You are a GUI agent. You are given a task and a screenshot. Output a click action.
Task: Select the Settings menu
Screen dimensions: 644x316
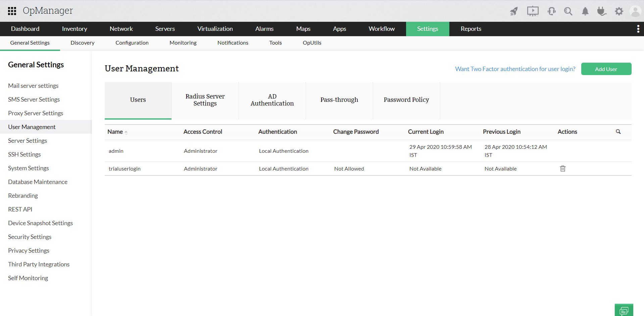[428, 29]
